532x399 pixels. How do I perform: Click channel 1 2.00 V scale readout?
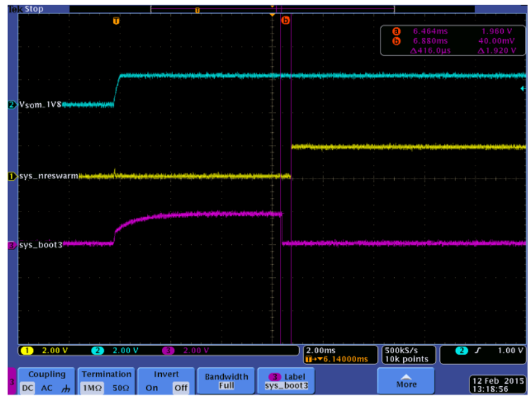[x=55, y=351]
